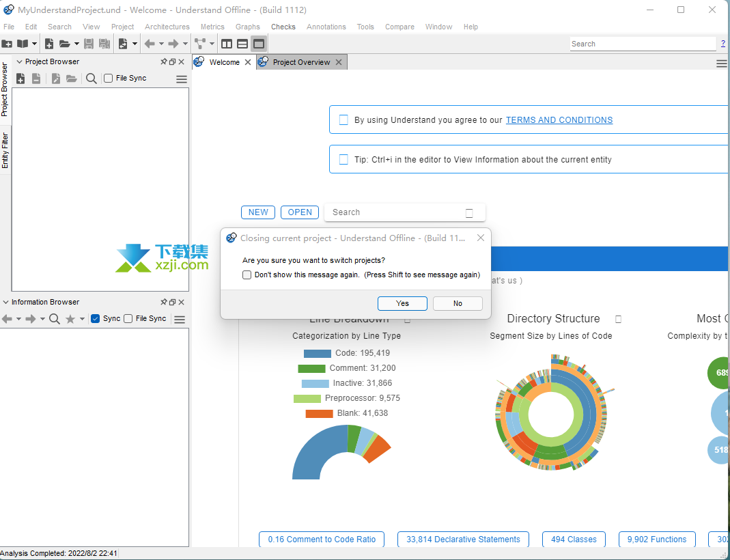Click the Directory Structure sunburst chart

(x=552, y=413)
